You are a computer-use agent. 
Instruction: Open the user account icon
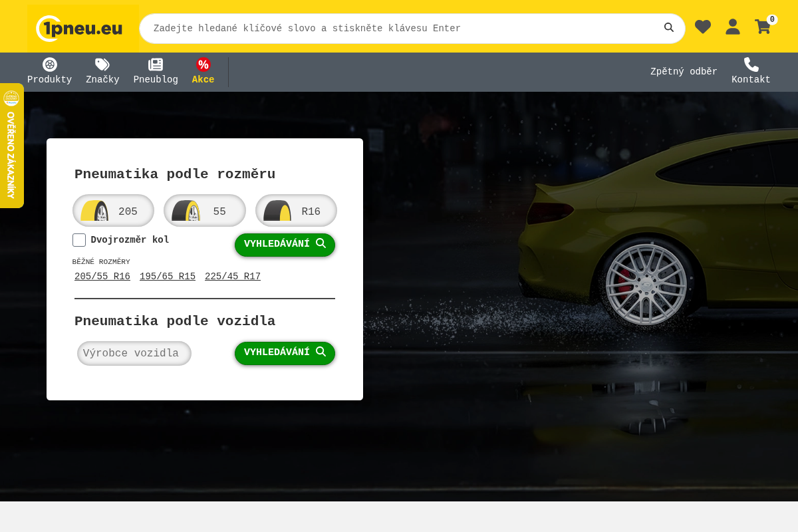click(x=733, y=27)
